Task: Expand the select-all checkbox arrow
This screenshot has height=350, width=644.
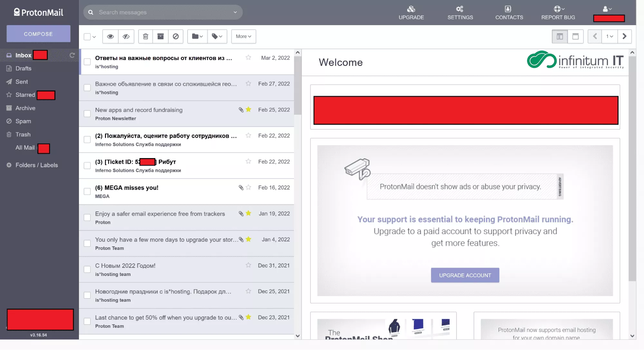Action: tap(94, 37)
